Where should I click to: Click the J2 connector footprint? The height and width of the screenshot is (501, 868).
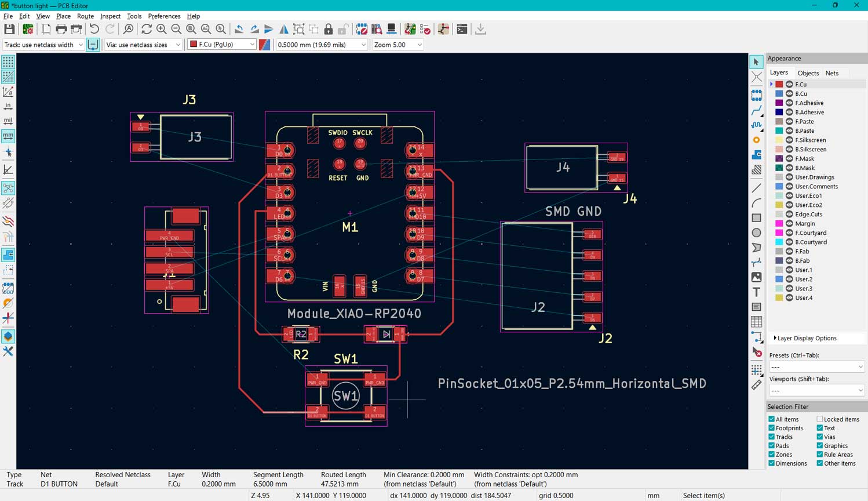tap(551, 276)
